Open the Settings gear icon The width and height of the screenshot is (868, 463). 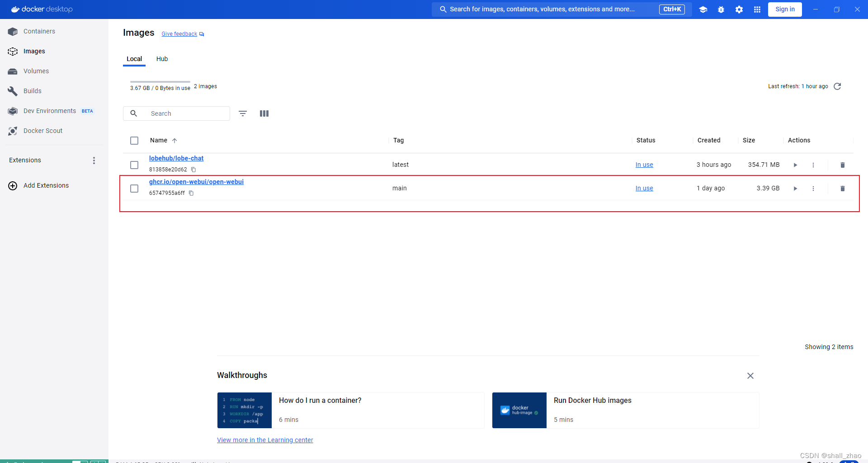pyautogui.click(x=739, y=9)
